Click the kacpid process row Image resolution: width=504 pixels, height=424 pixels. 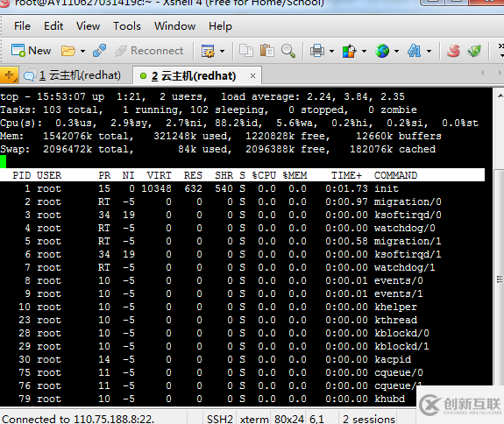[x=242, y=359]
